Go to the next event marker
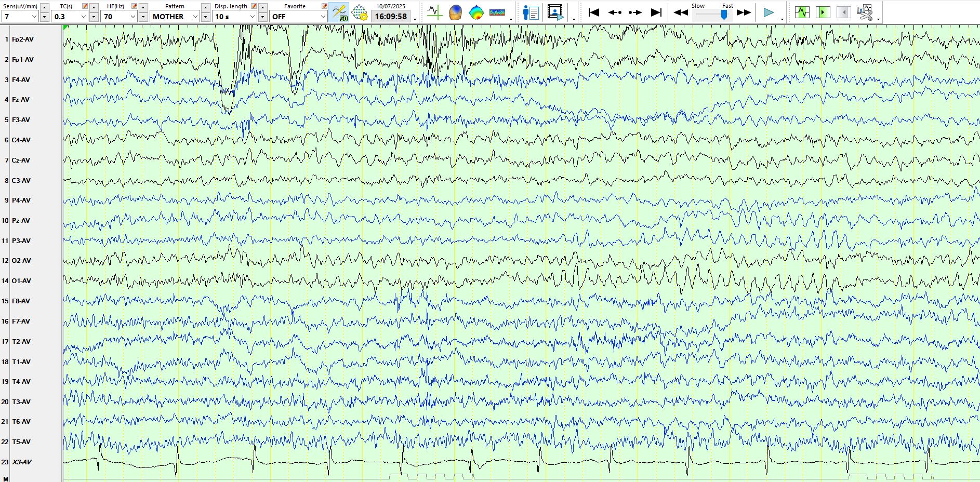Viewport: 980px width, 482px height. click(x=635, y=12)
